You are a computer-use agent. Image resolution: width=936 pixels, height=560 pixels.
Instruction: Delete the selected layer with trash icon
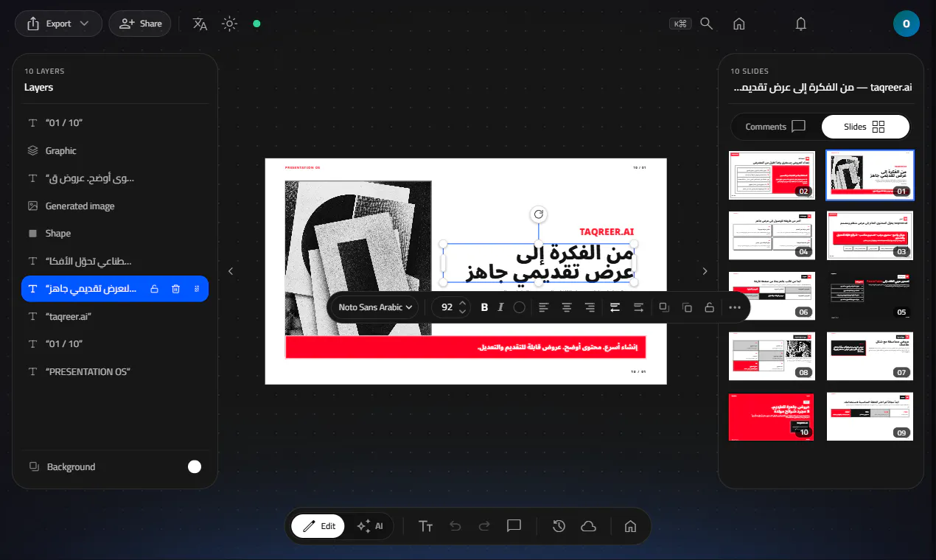pos(175,289)
